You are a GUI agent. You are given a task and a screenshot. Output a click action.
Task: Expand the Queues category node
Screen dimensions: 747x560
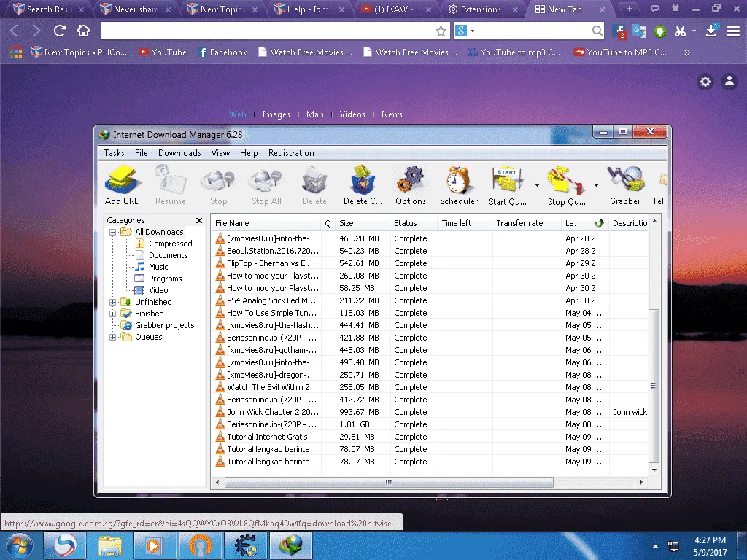pos(113,337)
